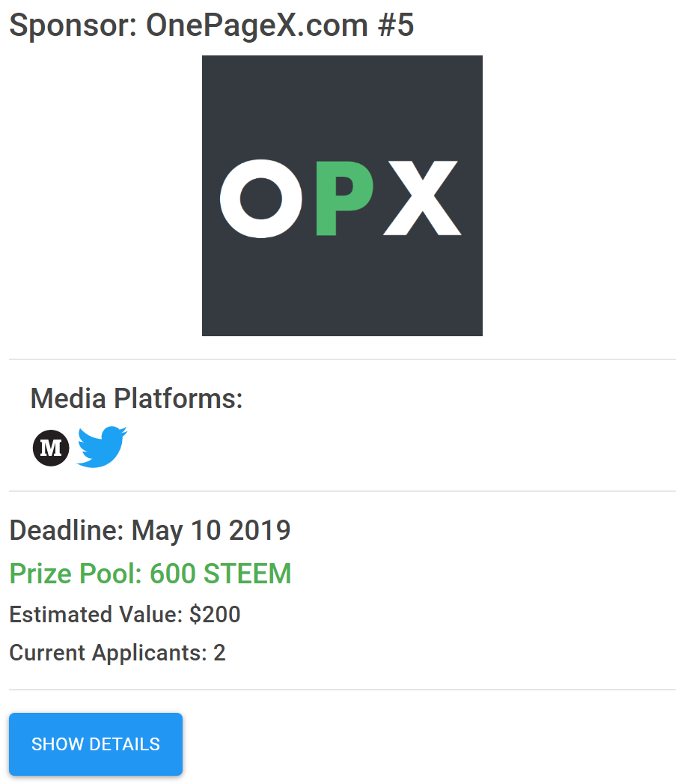Image resolution: width=684 pixels, height=784 pixels.
Task: Click the Medium platform icon
Action: point(51,448)
